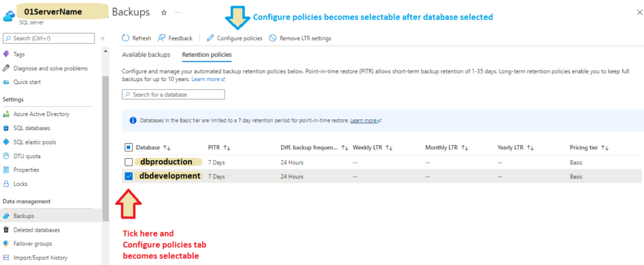The width and height of the screenshot is (644, 265).
Task: Open Diagnose and solve problems
Action: point(50,68)
